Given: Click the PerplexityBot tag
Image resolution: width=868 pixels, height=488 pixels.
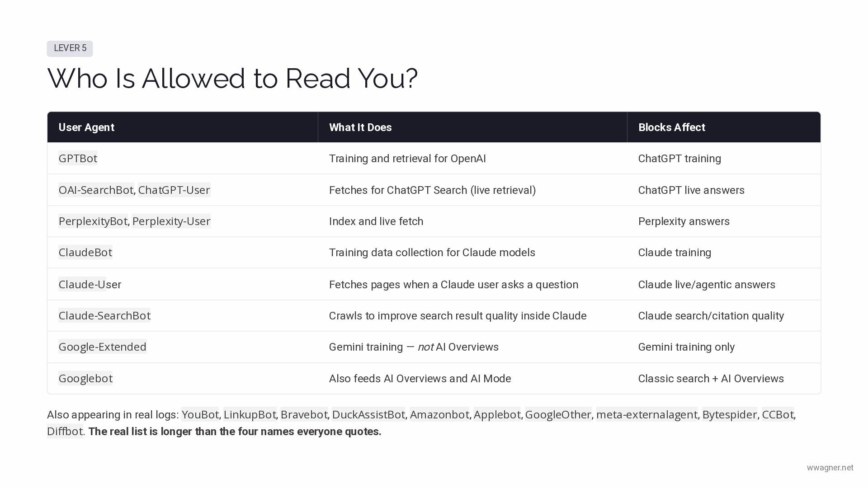Looking at the screenshot, I should (93, 221).
